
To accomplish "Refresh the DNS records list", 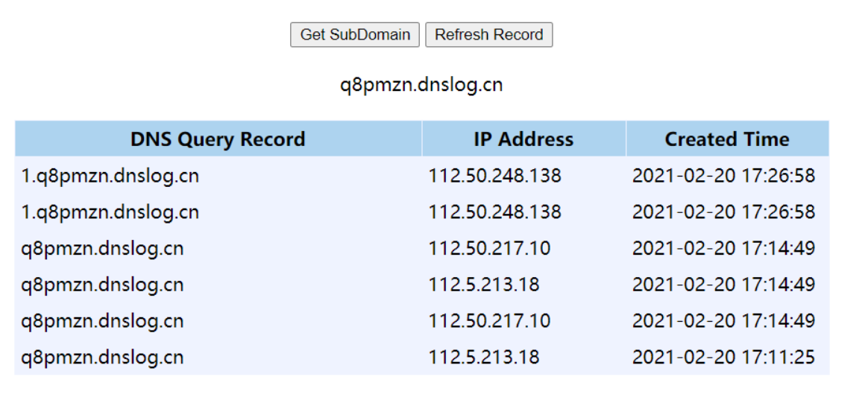I will tap(488, 35).
